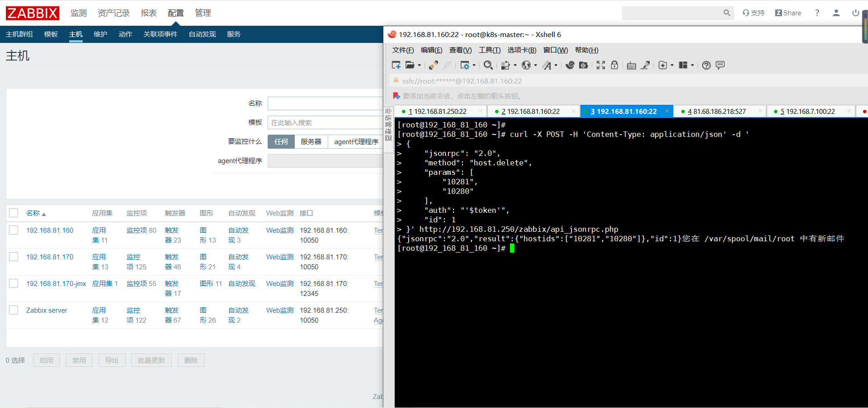
Task: Click the ZABBIX logo
Action: tap(33, 13)
